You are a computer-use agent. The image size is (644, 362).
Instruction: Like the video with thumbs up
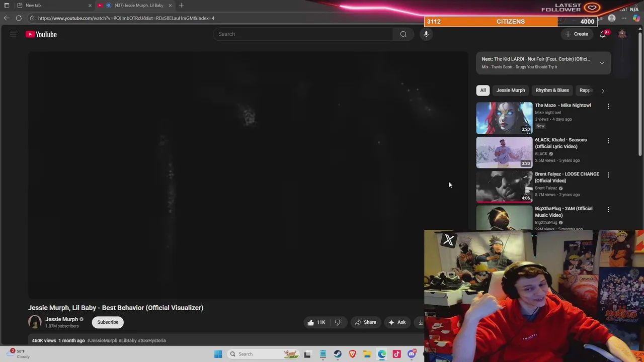coord(316,322)
